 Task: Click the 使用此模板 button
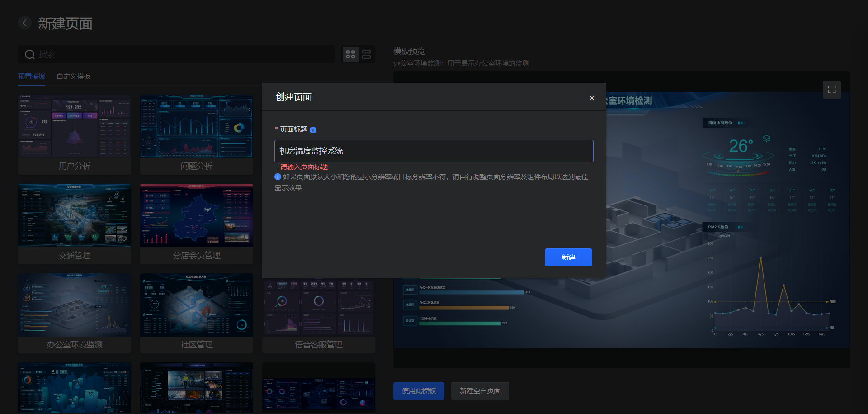[x=418, y=390]
